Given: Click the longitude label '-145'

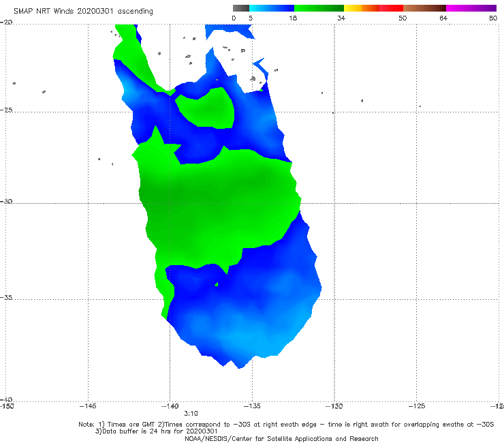Looking at the screenshot, I should tap(88, 406).
